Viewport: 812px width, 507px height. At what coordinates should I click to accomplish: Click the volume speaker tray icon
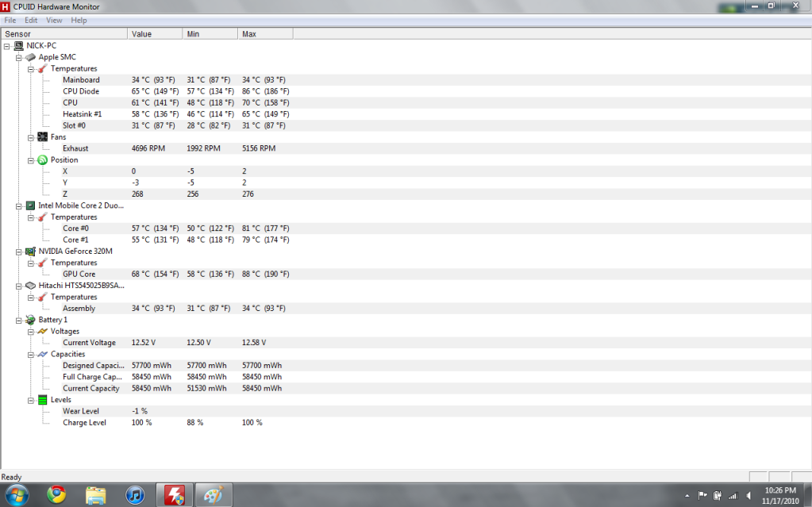[749, 496]
